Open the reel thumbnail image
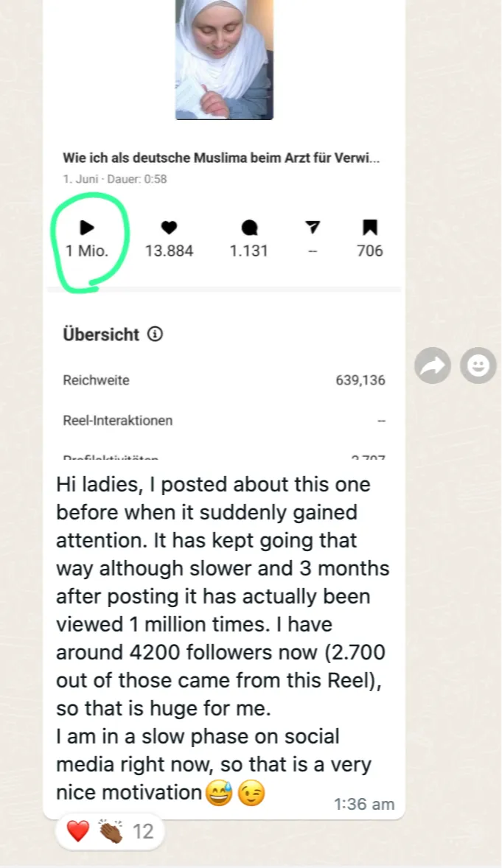 (x=224, y=60)
